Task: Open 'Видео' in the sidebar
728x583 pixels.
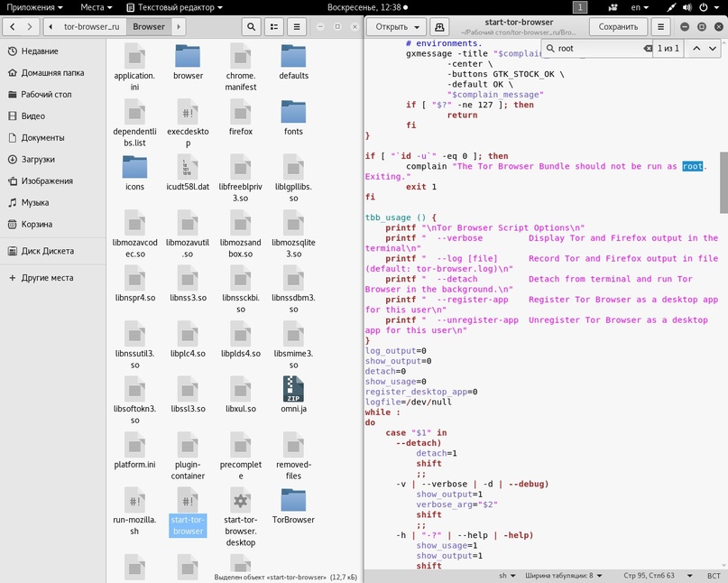Action: (x=53, y=116)
